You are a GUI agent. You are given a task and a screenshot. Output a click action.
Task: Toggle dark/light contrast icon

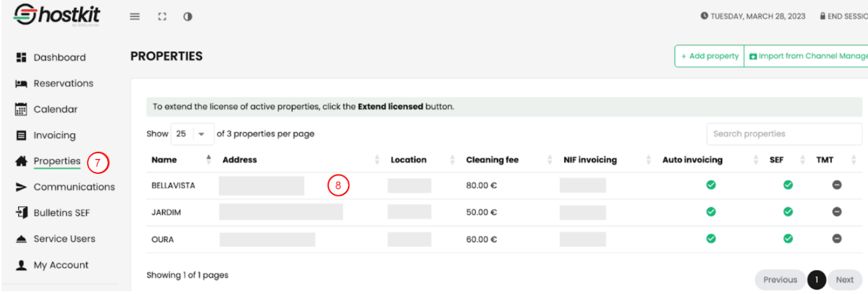tap(188, 17)
